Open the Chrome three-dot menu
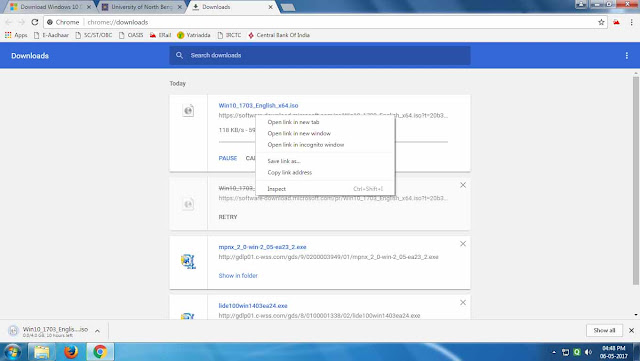The image size is (640, 361). (x=631, y=22)
